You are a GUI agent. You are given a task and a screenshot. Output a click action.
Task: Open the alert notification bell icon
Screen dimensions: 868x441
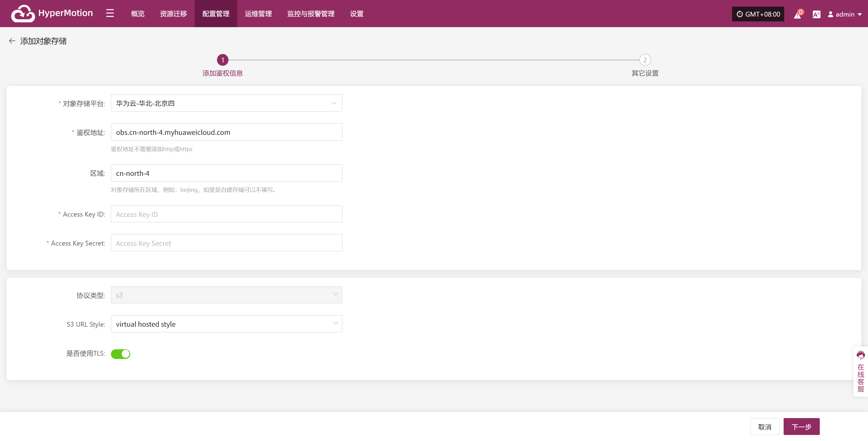pos(797,14)
